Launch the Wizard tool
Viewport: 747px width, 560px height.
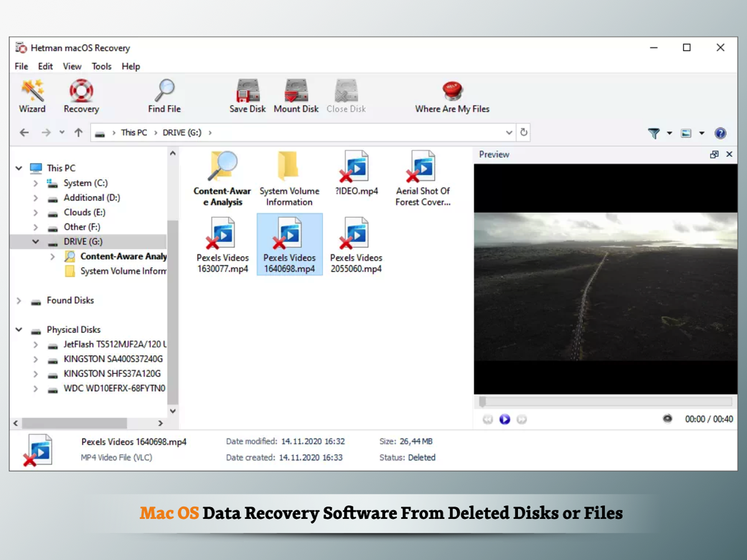coord(32,96)
